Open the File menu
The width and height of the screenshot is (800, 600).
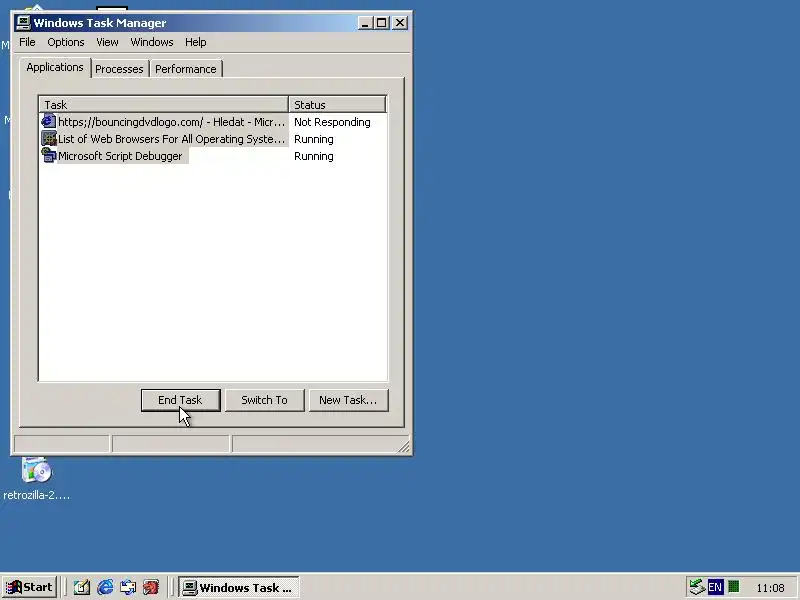click(x=27, y=42)
